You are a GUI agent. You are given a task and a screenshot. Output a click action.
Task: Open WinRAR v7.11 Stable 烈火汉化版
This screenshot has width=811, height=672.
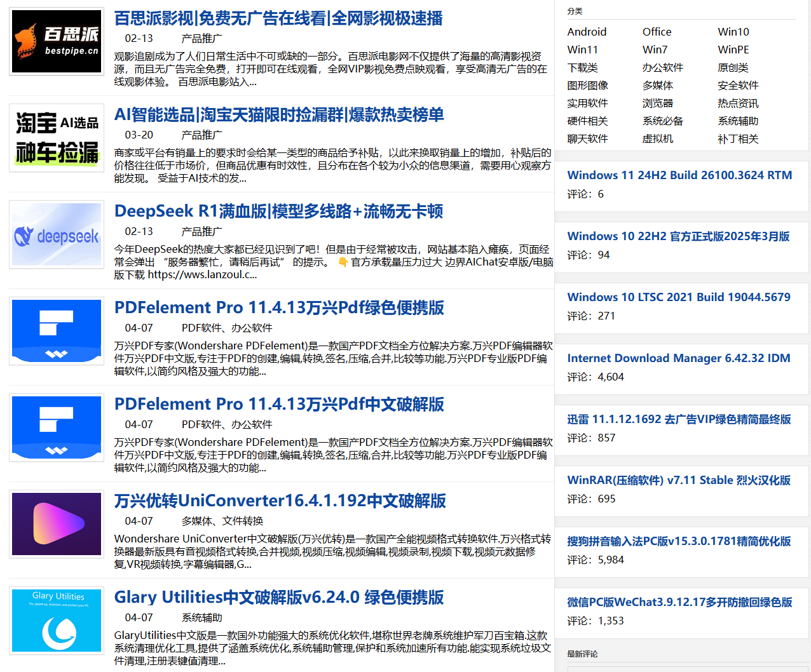coord(679,480)
